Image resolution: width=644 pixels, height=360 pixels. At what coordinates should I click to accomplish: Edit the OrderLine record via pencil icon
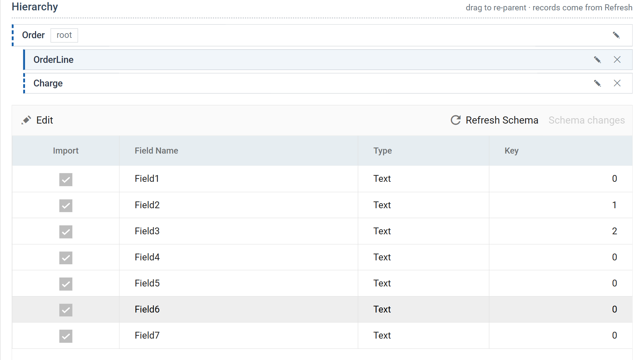[x=597, y=60]
